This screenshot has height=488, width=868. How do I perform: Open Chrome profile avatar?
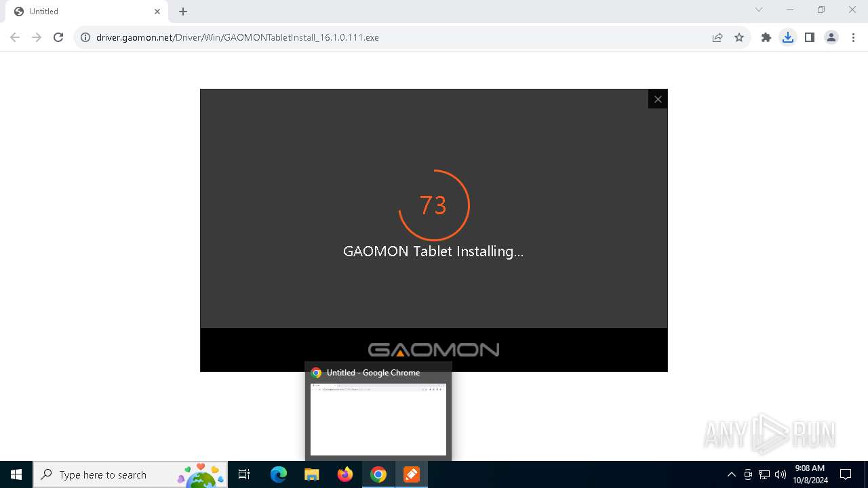click(831, 37)
